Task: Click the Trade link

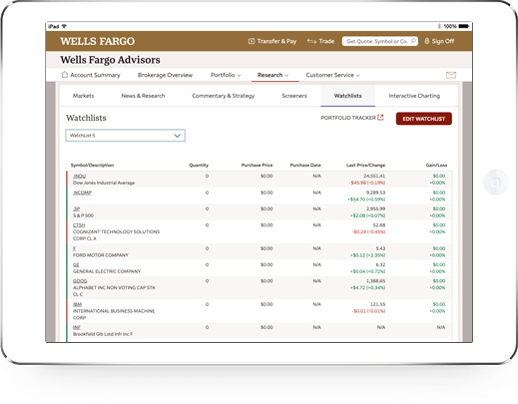Action: 326,41
